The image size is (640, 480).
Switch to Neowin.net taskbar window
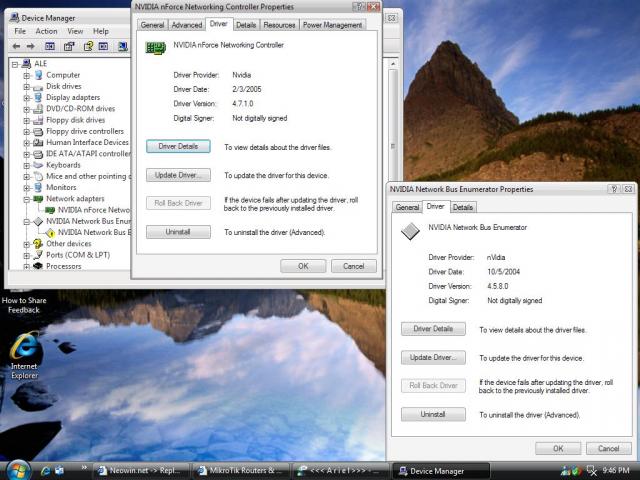point(142,471)
